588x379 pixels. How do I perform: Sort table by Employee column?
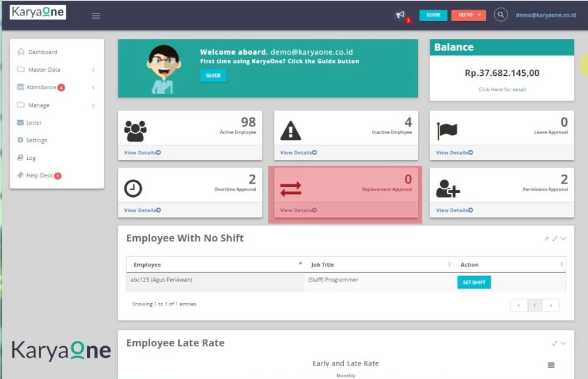(x=215, y=264)
